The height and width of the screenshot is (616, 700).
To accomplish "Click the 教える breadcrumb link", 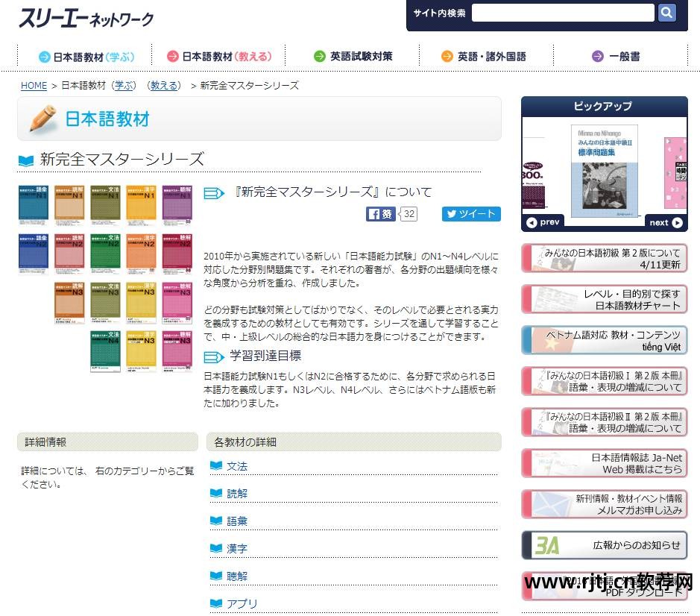I will coord(165,85).
